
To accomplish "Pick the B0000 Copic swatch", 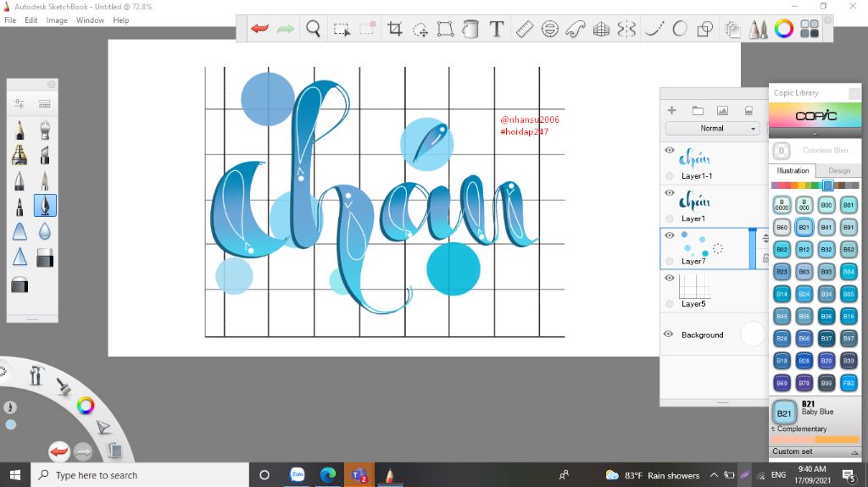I will (x=782, y=205).
